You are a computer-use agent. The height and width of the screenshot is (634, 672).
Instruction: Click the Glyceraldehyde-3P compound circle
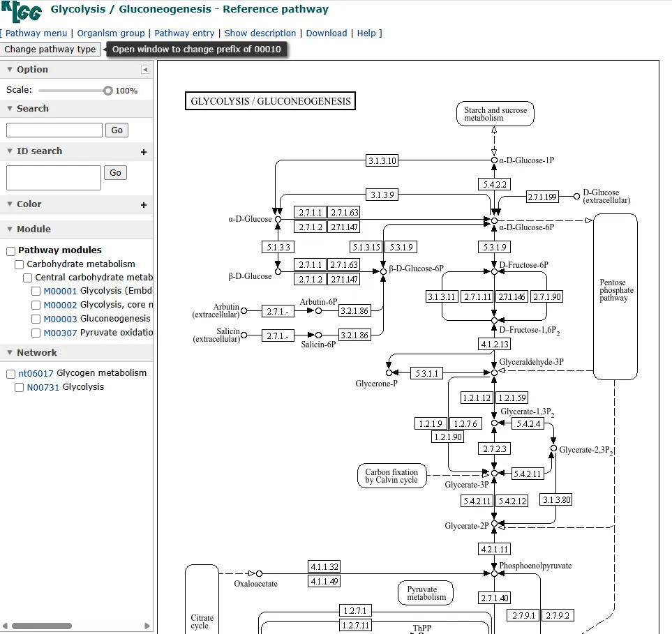pos(494,373)
